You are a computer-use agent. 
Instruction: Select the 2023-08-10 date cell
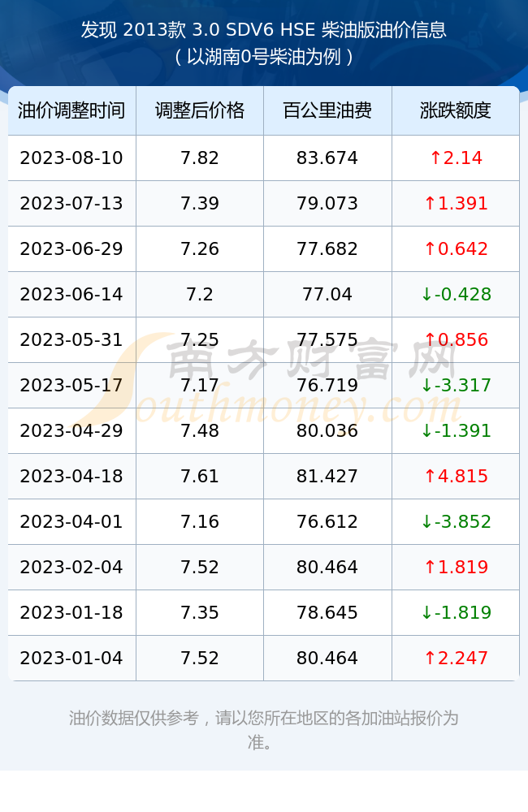71,158
